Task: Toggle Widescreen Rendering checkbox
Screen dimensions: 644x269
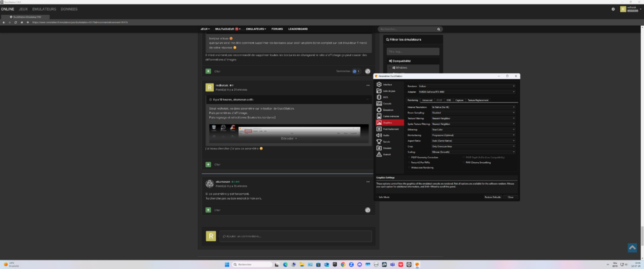Action: pyautogui.click(x=409, y=167)
